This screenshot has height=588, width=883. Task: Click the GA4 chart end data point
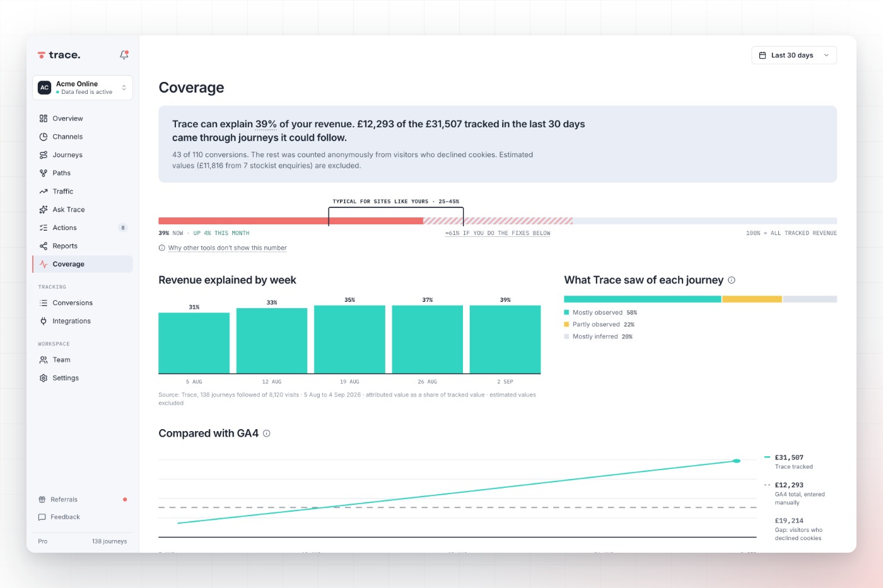point(736,461)
